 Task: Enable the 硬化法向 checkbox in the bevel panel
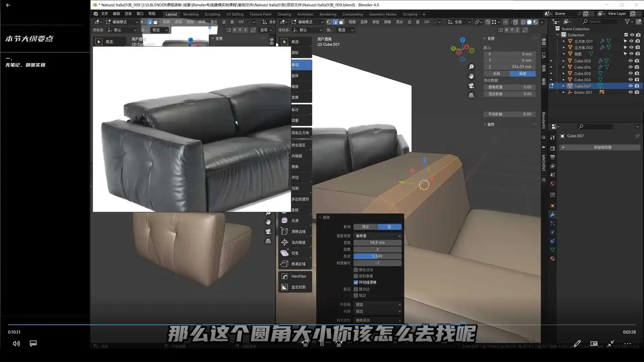pos(356,269)
